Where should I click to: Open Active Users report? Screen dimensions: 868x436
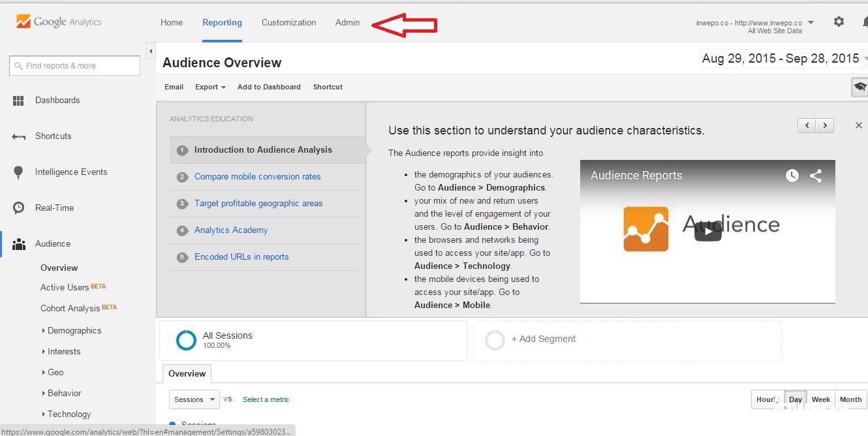65,288
